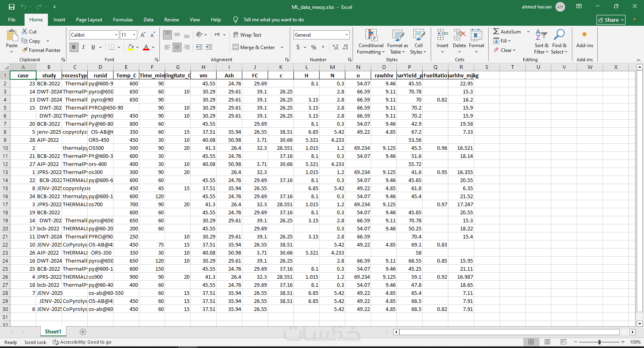Add a new sheet with plus icon
Image resolution: width=644 pixels, height=348 pixels.
coord(83,332)
